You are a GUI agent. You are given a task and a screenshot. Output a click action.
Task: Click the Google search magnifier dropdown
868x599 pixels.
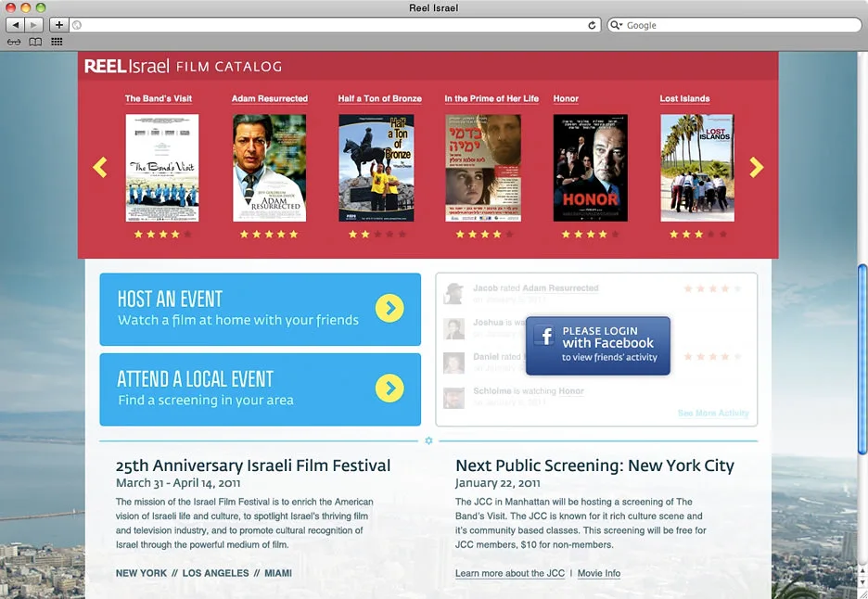pos(616,25)
